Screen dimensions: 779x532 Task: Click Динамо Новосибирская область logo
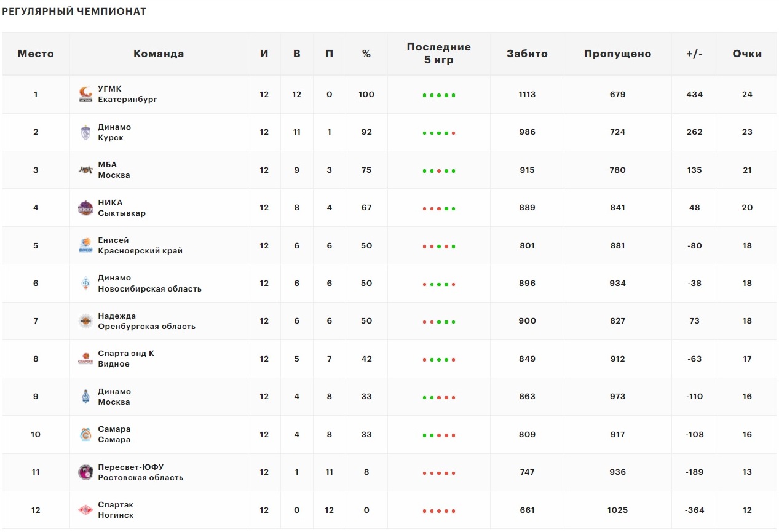click(85, 284)
